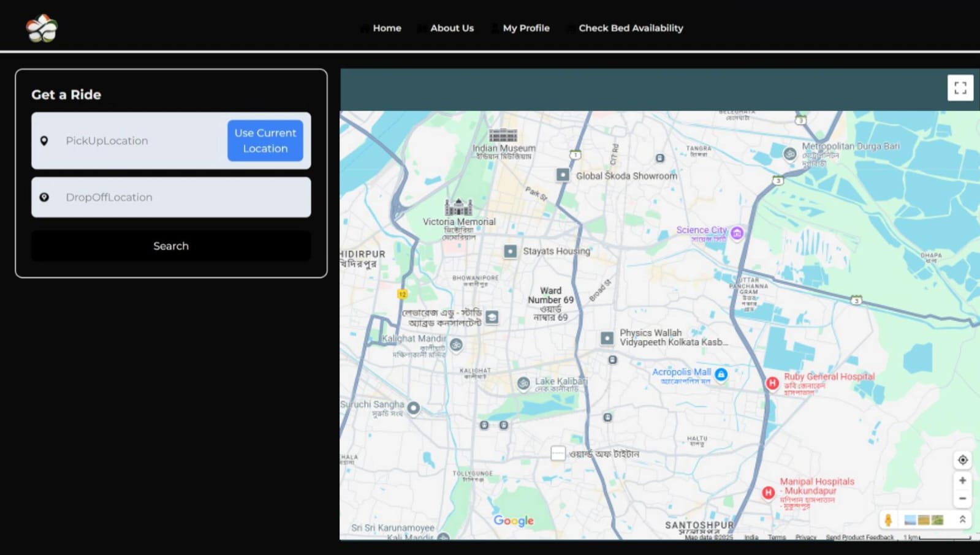Click the Indian Museum landmark icon

[x=503, y=135]
